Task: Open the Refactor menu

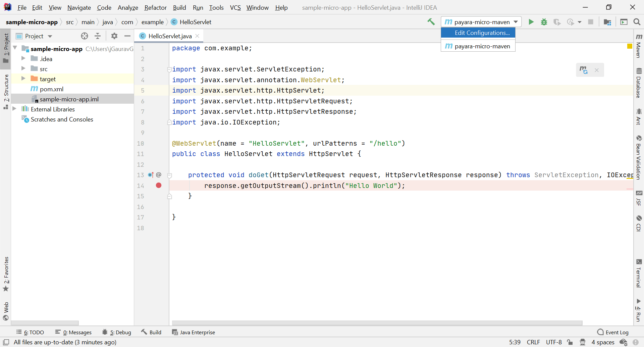Action: (155, 7)
